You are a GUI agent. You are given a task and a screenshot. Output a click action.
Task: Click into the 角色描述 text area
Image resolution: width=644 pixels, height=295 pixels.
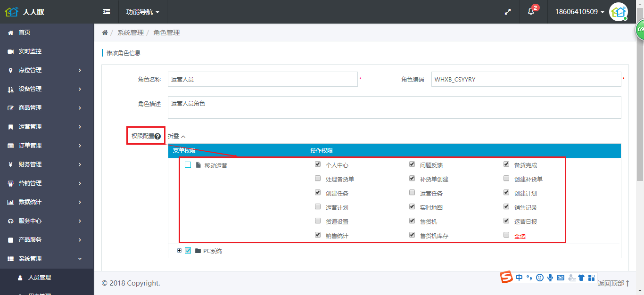coord(395,107)
